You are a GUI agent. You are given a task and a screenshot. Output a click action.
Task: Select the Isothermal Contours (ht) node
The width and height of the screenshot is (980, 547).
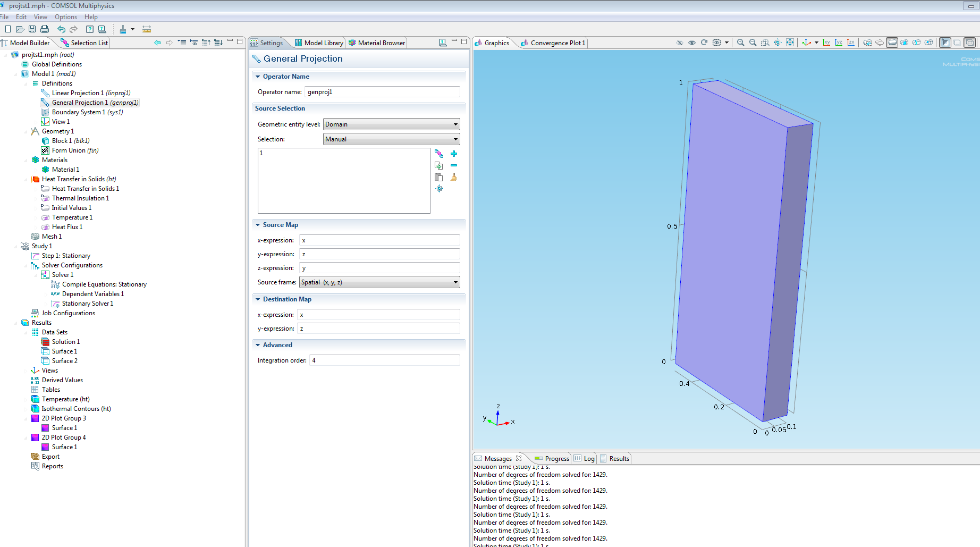point(76,409)
